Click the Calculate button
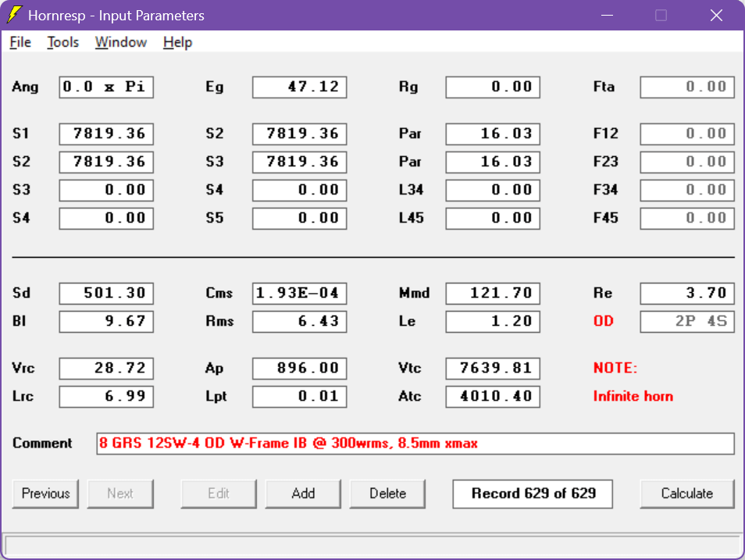The height and width of the screenshot is (560, 745). pyautogui.click(x=687, y=494)
